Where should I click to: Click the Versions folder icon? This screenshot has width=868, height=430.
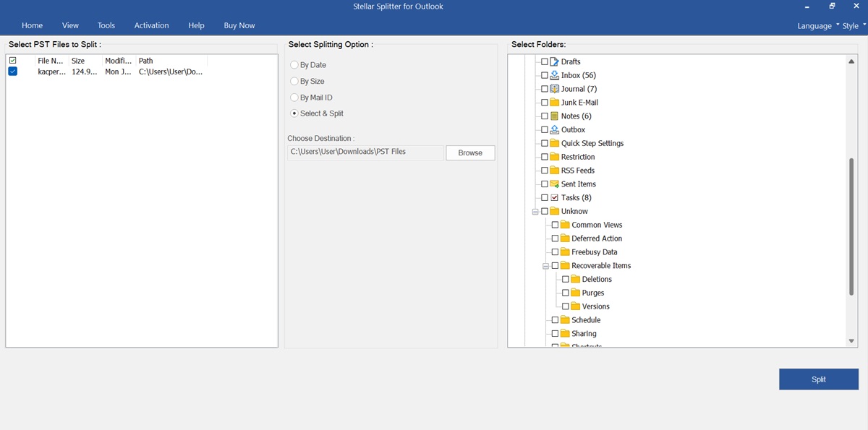click(x=576, y=306)
